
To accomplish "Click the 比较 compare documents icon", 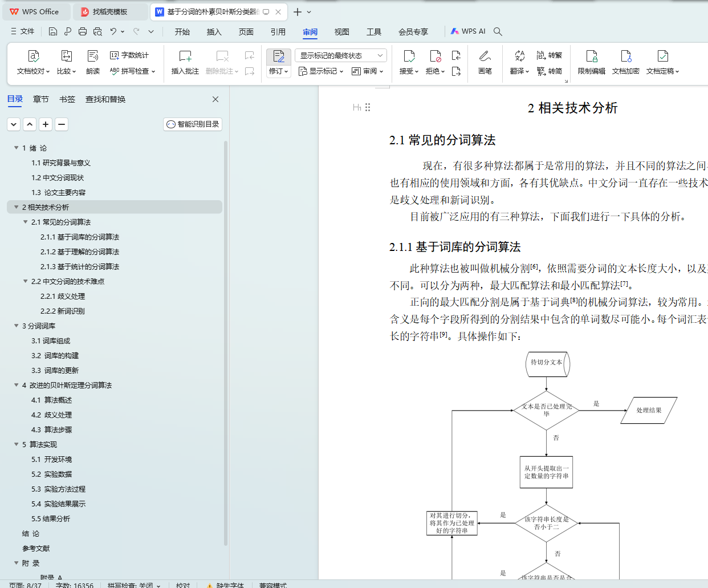I will click(66, 56).
